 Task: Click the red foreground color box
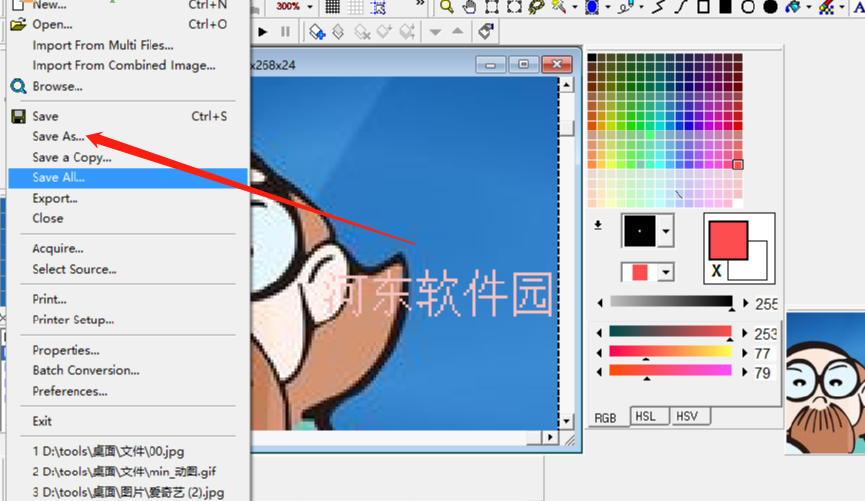tap(728, 240)
